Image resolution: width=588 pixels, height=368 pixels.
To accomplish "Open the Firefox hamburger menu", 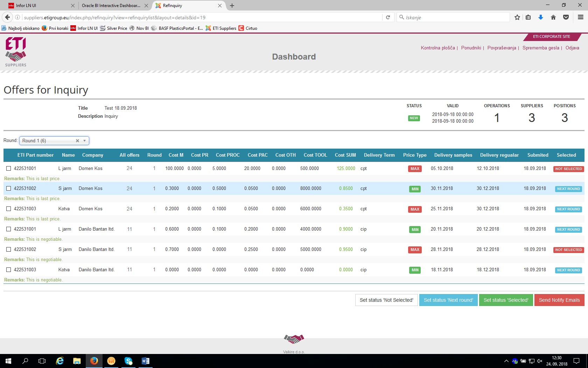I will [580, 17].
